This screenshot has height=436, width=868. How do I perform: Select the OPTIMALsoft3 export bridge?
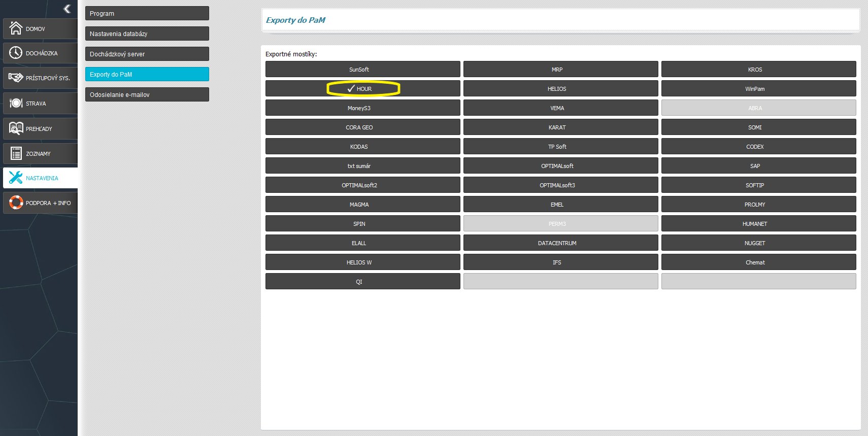coord(561,185)
